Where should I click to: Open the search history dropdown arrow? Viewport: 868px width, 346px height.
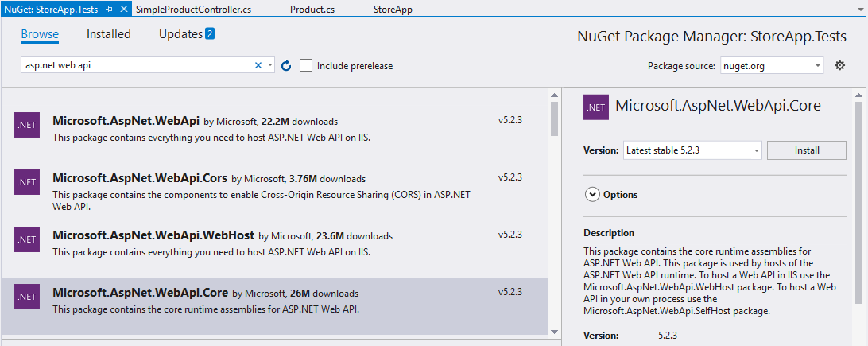coord(271,66)
